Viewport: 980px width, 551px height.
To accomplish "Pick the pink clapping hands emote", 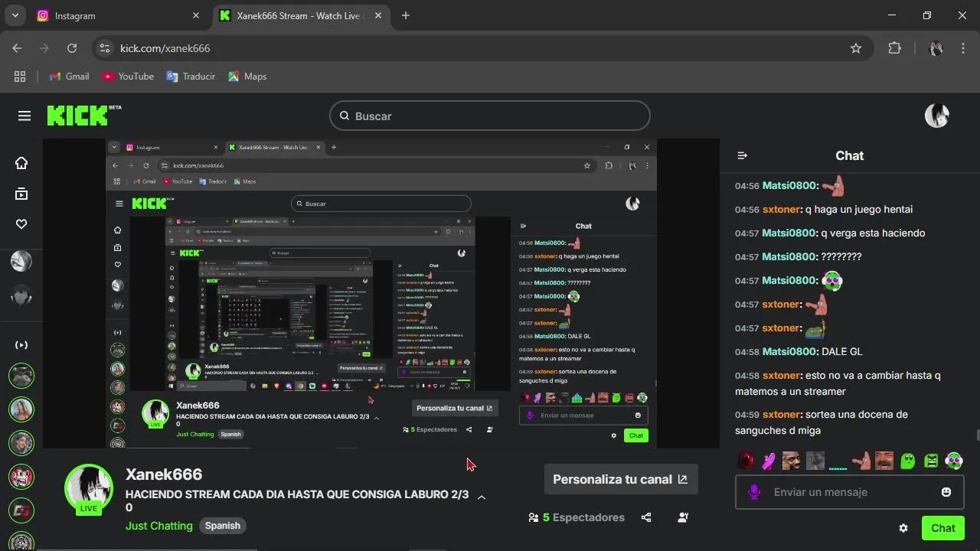I will (769, 461).
